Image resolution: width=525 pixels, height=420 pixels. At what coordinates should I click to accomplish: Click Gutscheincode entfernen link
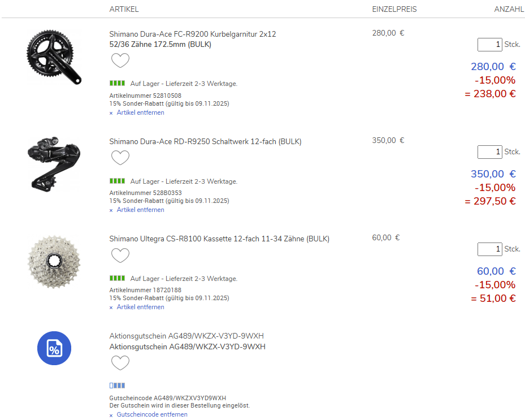click(151, 414)
